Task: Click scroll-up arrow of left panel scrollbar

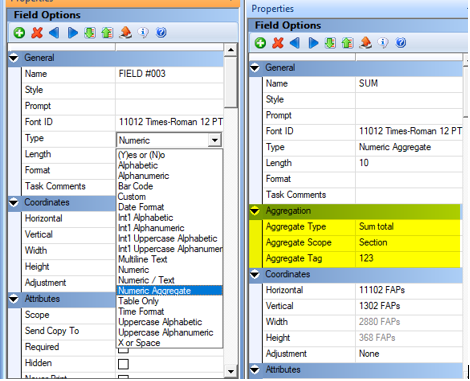Action: click(231, 50)
